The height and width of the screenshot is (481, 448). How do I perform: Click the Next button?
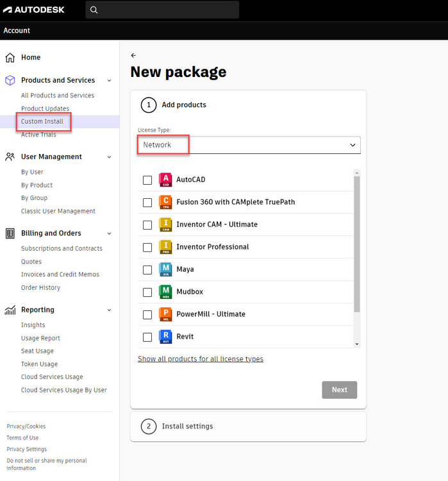point(340,390)
